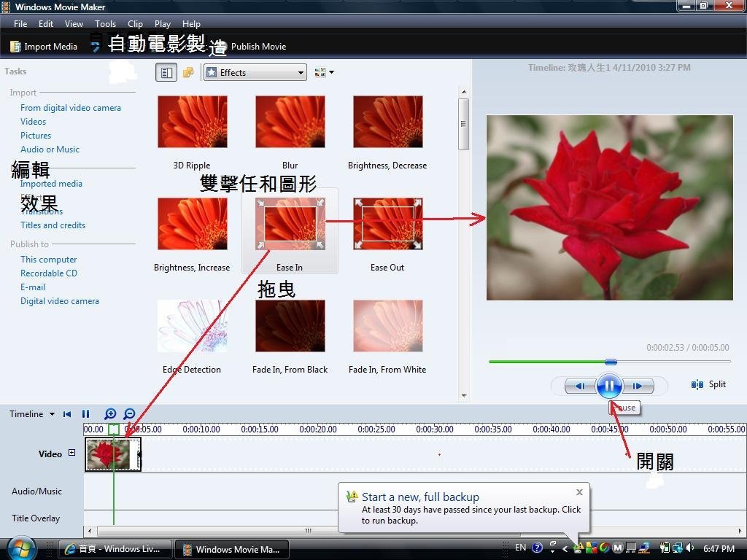Click Audio or Music import link

50,149
